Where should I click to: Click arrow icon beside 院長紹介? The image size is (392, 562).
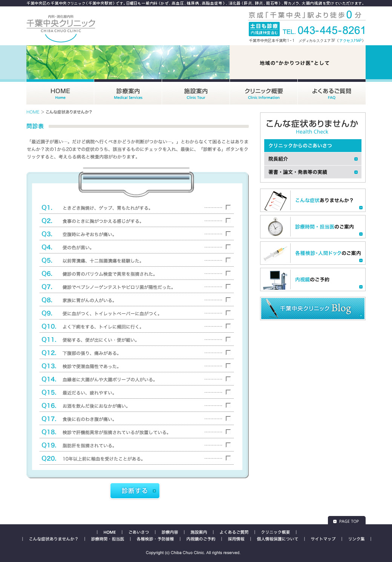click(356, 159)
